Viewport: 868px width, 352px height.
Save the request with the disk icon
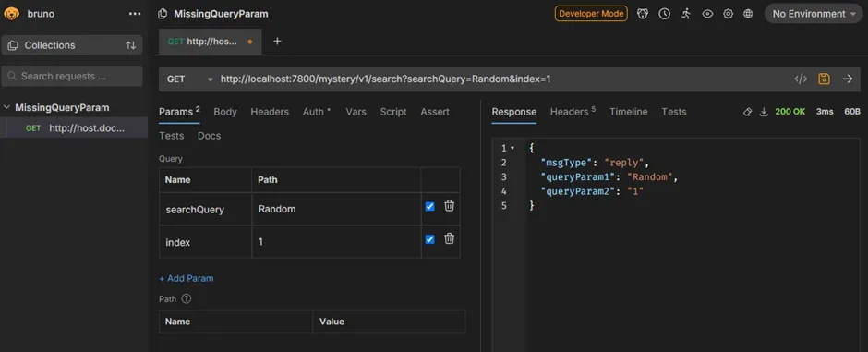coord(824,79)
